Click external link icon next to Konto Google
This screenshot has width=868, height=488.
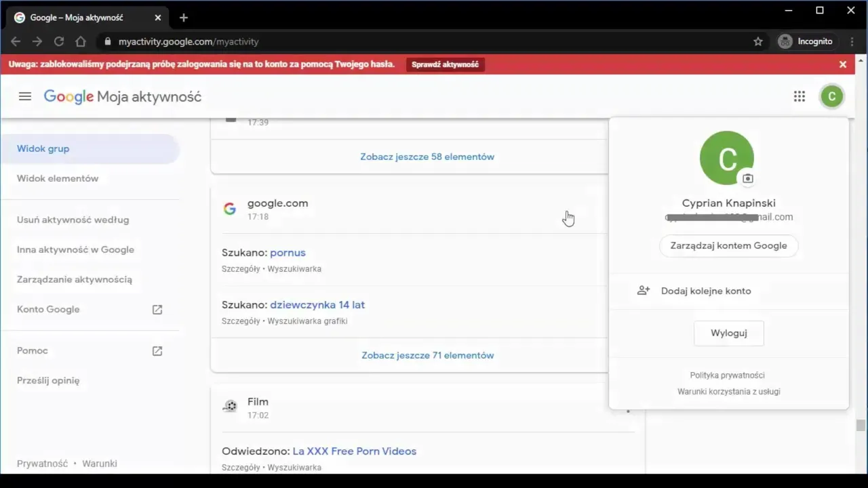point(157,309)
